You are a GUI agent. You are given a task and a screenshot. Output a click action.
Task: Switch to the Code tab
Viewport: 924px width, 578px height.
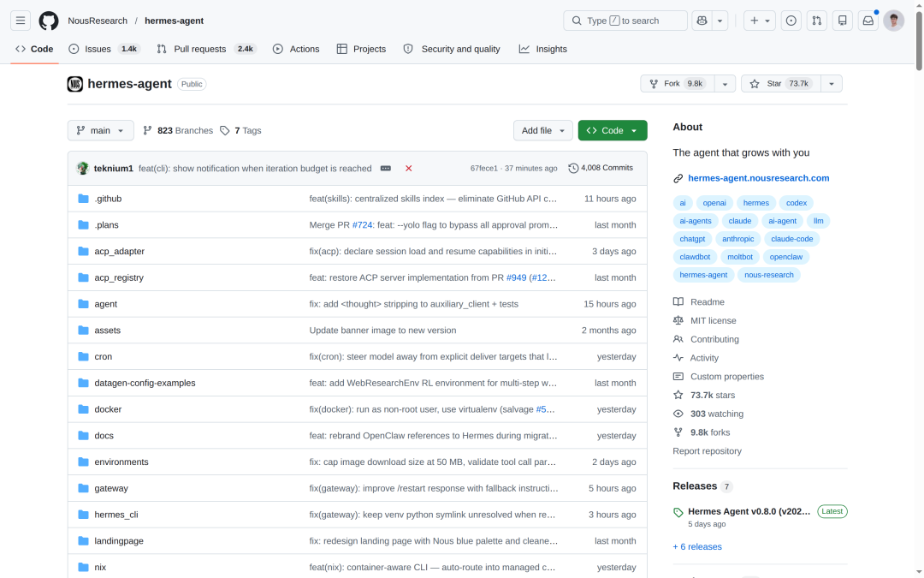click(35, 49)
